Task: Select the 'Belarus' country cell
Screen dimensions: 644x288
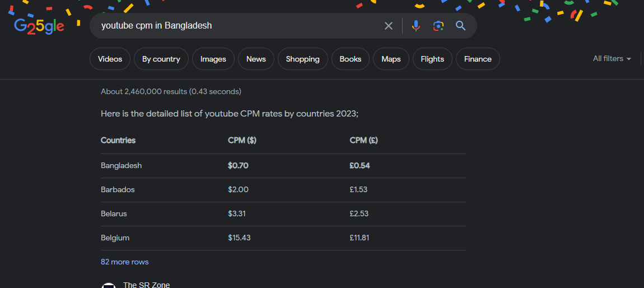Action: click(x=114, y=213)
